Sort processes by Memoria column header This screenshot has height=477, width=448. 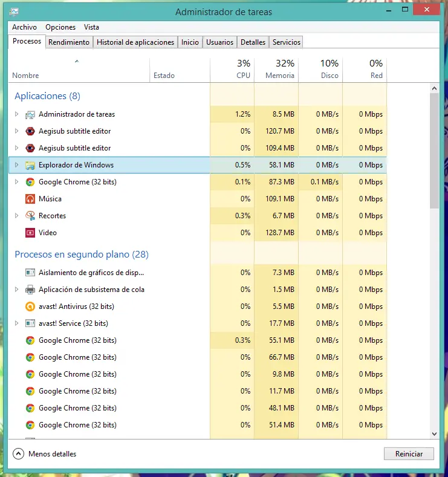[276, 70]
